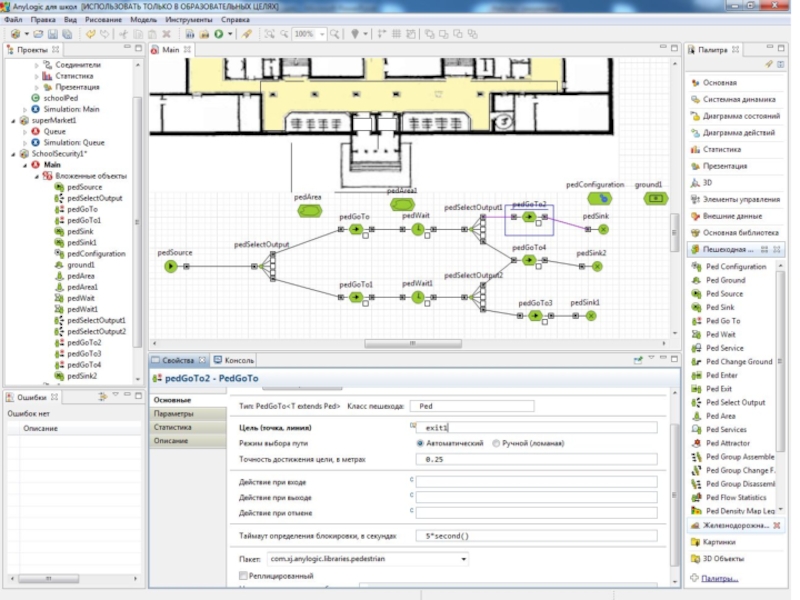This screenshot has height=600, width=800.
Task: Collapse the superMarket1 project tree node
Action: point(12,120)
